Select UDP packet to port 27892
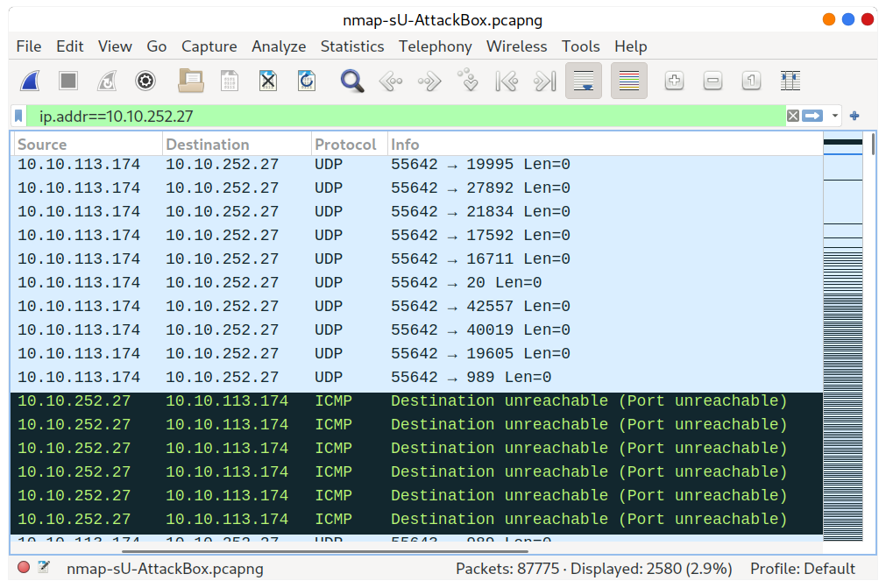Screen dimensions: 886x588 click(416, 188)
